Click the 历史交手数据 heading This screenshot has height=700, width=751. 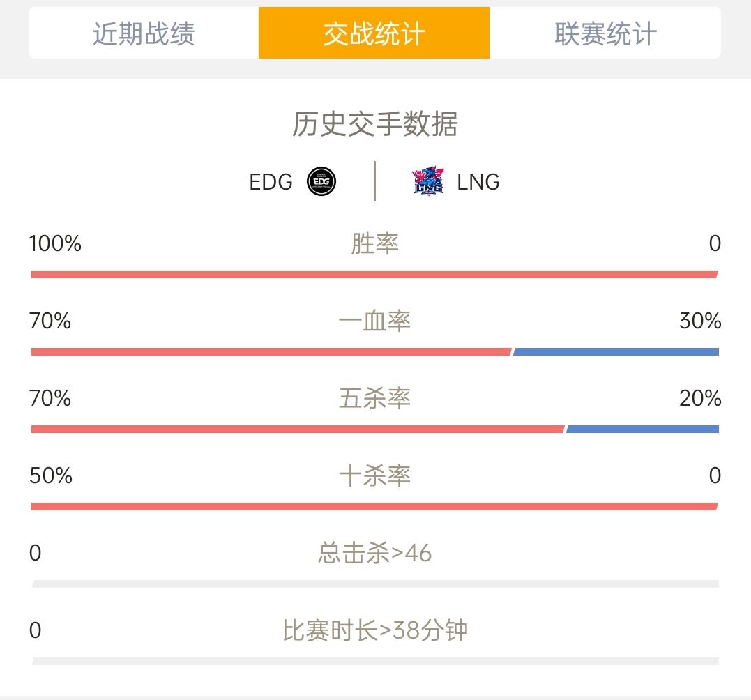tap(375, 124)
